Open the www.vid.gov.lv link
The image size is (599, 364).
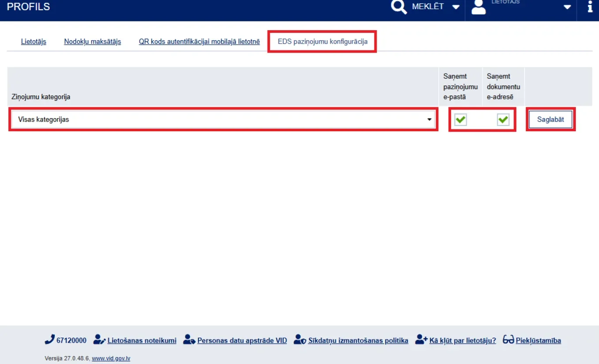coord(111,358)
